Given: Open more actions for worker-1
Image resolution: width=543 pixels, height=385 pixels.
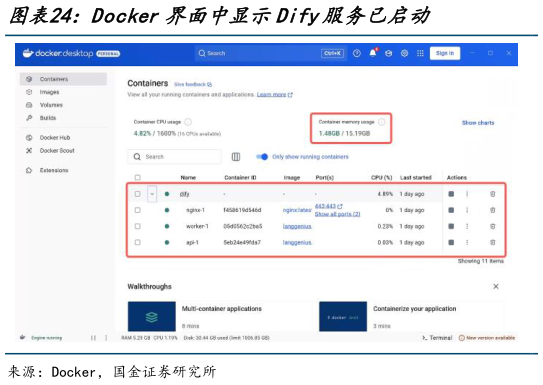Looking at the screenshot, I should [467, 226].
